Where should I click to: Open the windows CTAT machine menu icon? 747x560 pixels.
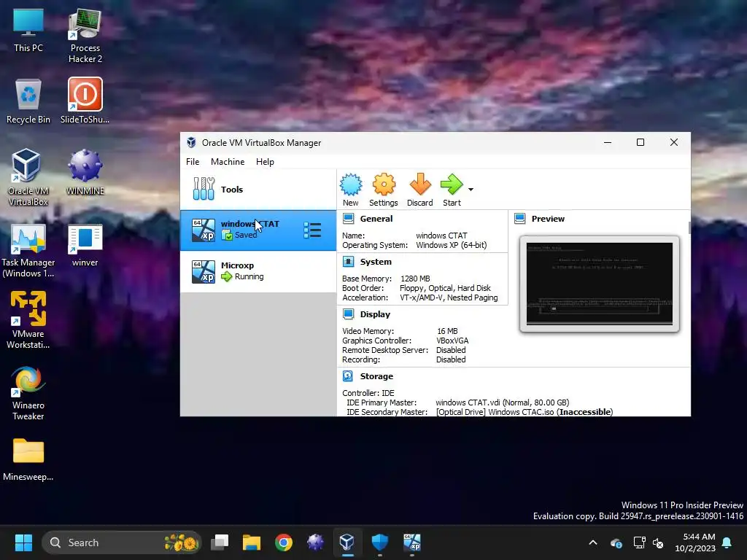tap(312, 230)
